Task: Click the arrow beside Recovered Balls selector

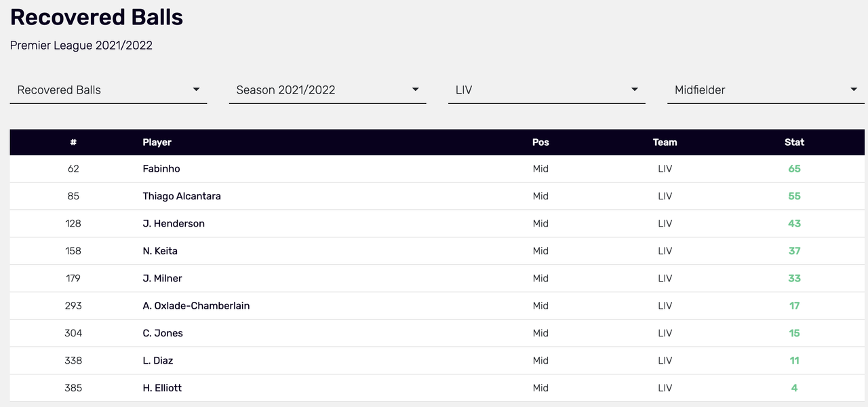Action: click(197, 90)
